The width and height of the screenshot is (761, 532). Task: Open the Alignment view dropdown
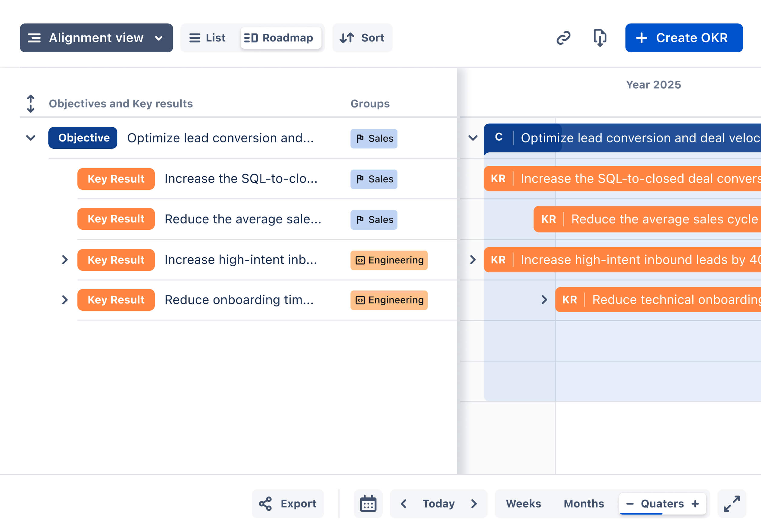coord(96,38)
